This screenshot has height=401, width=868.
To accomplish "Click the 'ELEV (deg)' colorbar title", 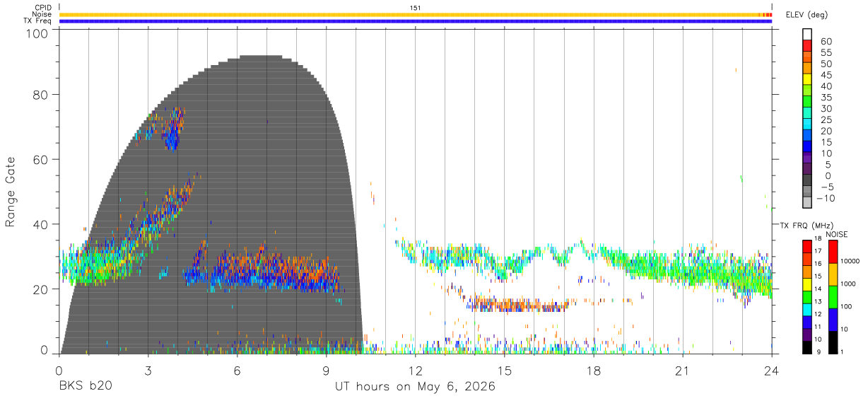I will tap(807, 15).
